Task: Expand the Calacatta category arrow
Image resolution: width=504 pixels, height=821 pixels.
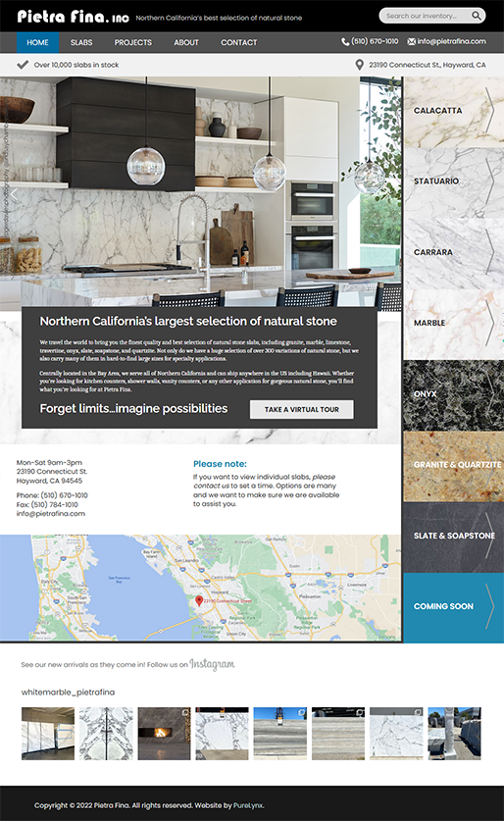Action: click(490, 111)
